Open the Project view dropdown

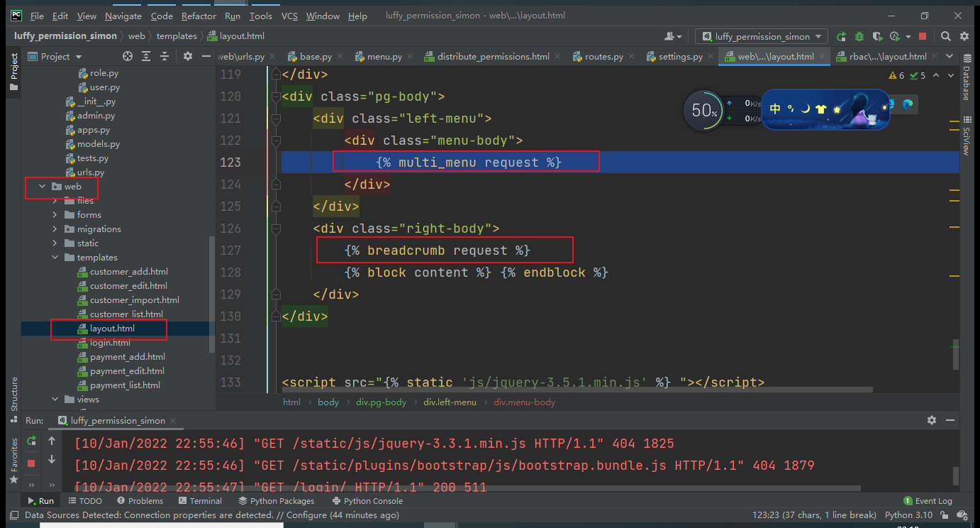[x=55, y=56]
